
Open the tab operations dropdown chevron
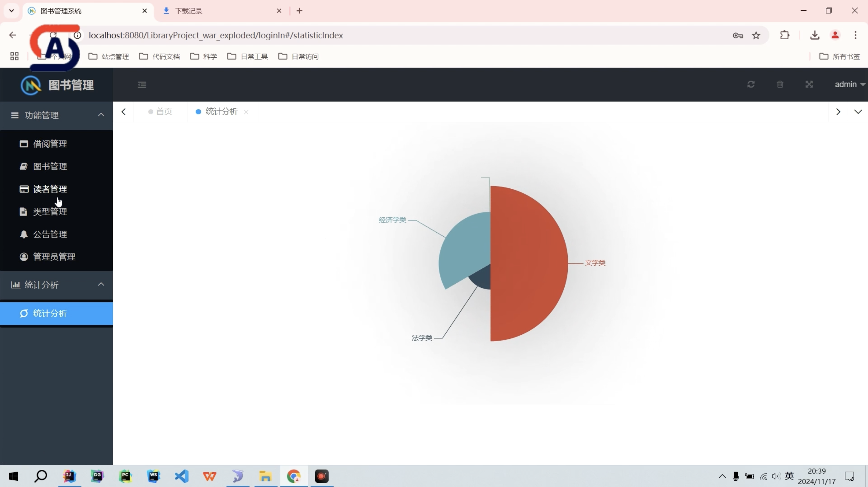click(x=858, y=112)
